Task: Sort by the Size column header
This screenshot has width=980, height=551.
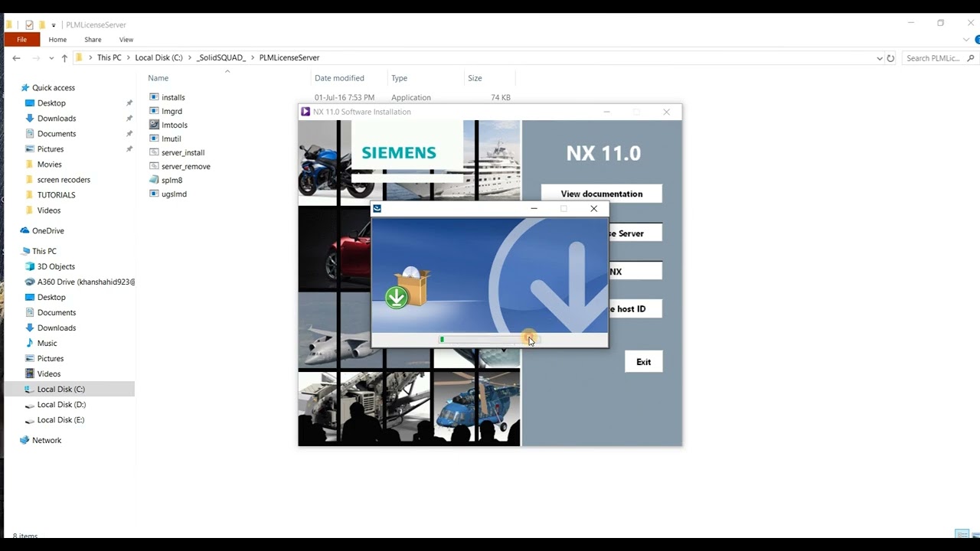Action: tap(475, 78)
